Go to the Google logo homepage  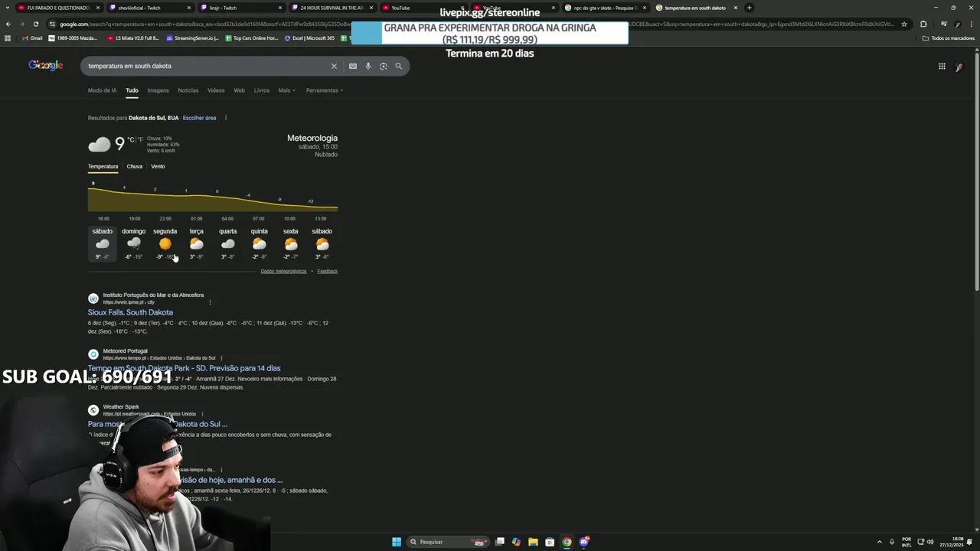(x=46, y=66)
